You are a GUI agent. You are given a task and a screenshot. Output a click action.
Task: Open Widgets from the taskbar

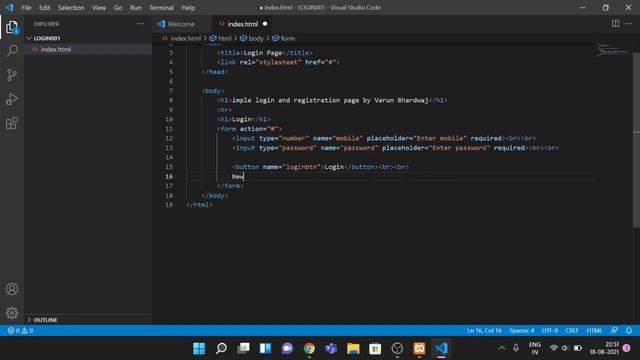click(265, 349)
